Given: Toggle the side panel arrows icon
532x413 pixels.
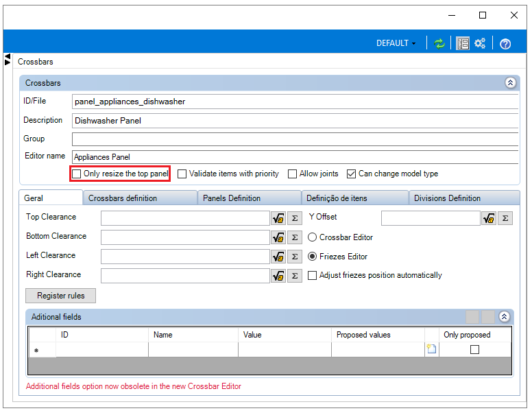Looking at the screenshot, I should point(8,60).
